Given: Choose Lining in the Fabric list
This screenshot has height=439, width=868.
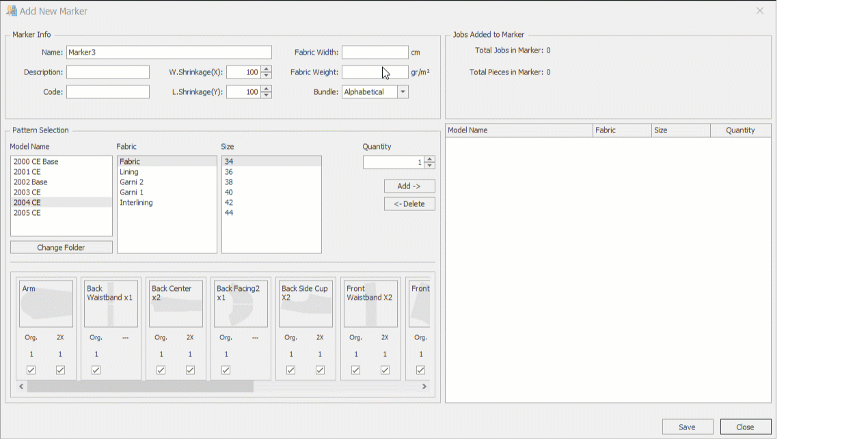Looking at the screenshot, I should pos(129,172).
